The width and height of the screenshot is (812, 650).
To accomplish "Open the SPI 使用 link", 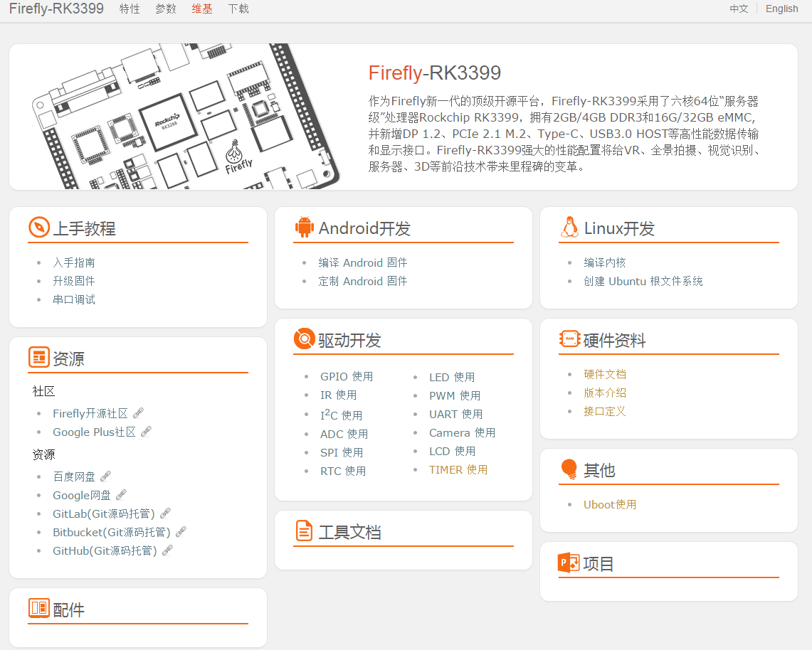I will [342, 452].
